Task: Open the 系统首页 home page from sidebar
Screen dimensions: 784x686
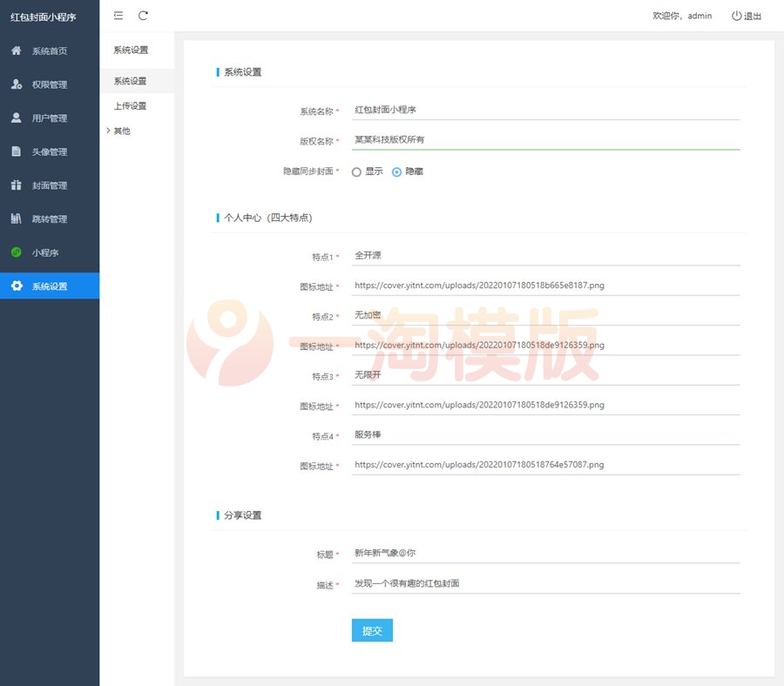Action: click(x=50, y=50)
